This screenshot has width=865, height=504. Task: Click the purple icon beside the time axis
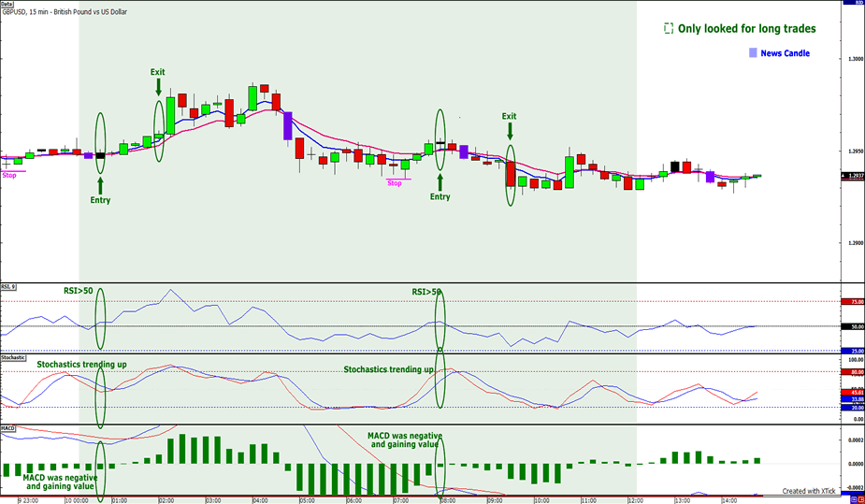point(854,499)
